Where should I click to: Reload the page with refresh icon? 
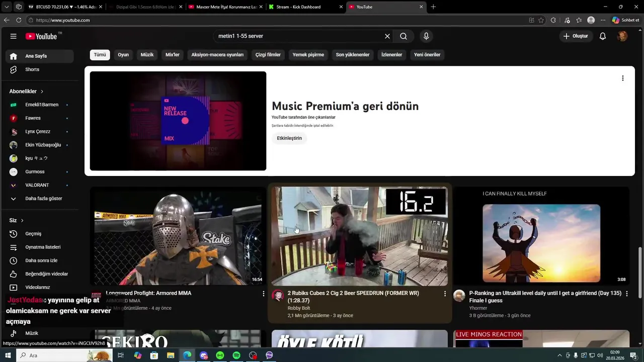(x=19, y=20)
